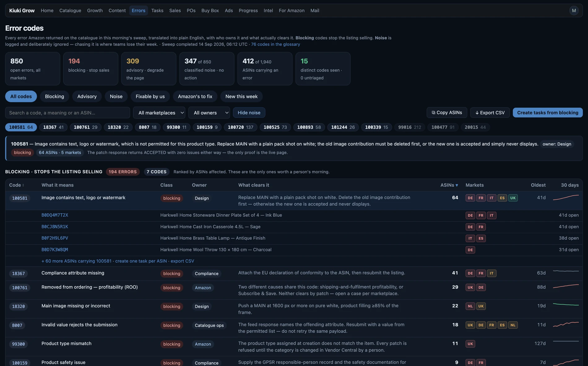Open ASIN B0F2H9L6PV

pyautogui.click(x=55, y=238)
